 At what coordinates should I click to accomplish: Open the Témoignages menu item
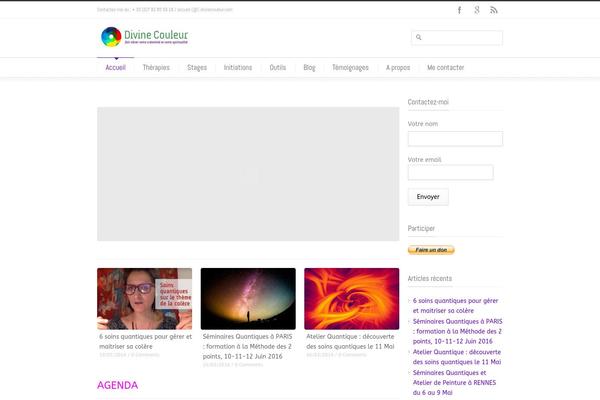(351, 68)
